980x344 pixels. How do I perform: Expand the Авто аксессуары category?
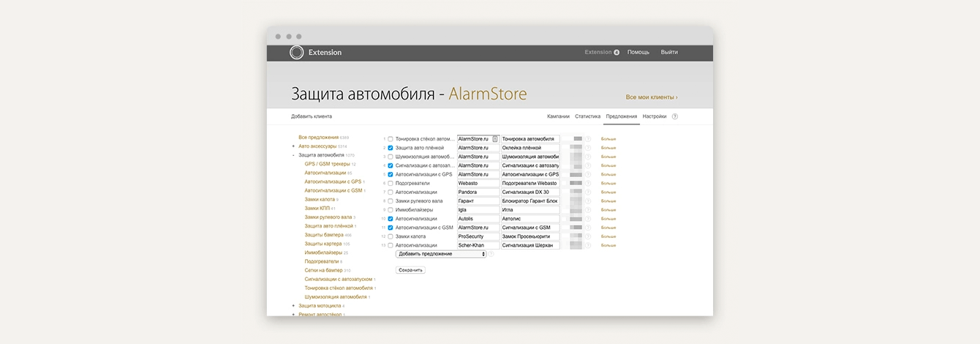pos(293,146)
